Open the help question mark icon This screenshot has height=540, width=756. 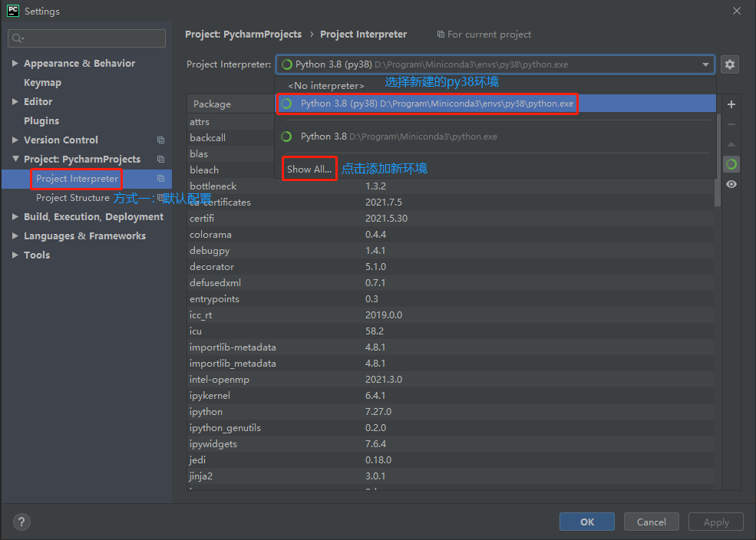pyautogui.click(x=21, y=522)
